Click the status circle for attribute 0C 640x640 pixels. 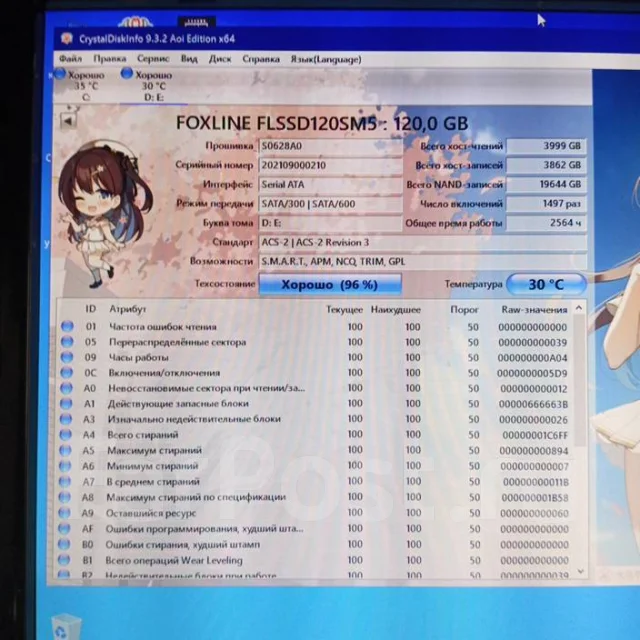(x=67, y=372)
